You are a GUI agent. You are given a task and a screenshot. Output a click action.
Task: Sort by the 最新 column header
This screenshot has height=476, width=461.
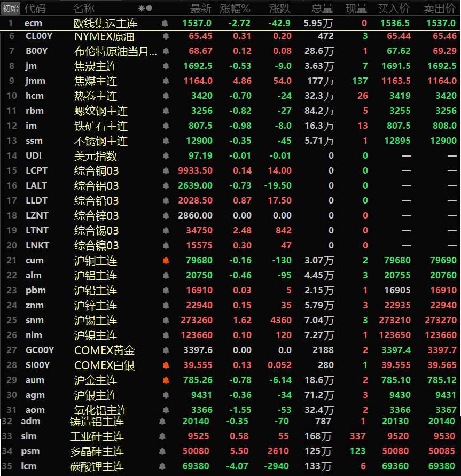tap(201, 9)
